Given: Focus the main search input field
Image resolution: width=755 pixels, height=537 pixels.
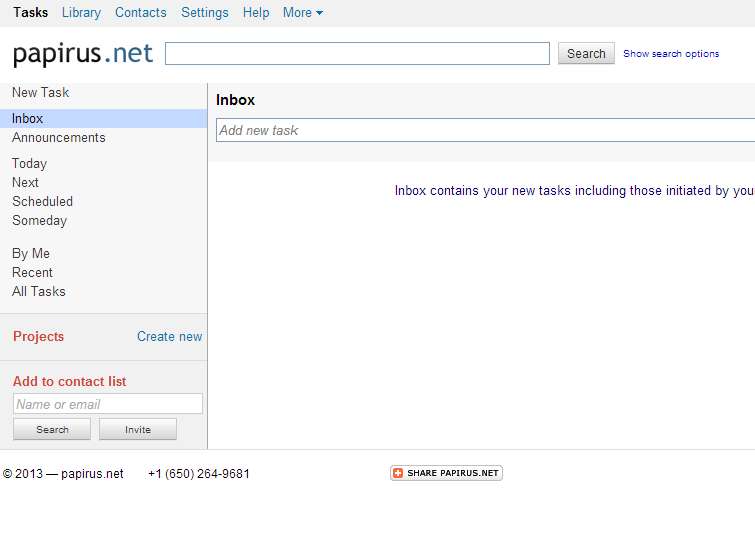Looking at the screenshot, I should pyautogui.click(x=357, y=53).
